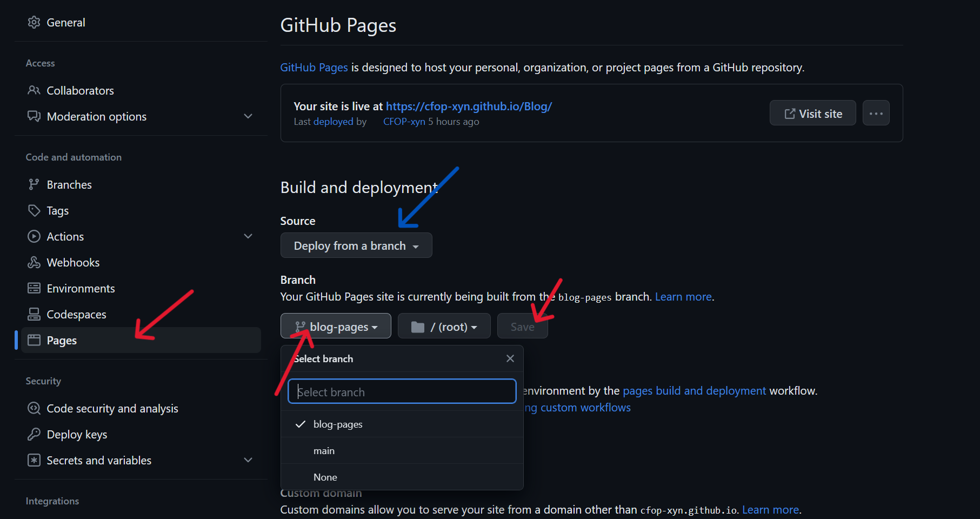
Task: Click the Secrets and variables asterisk icon
Action: [34, 460]
